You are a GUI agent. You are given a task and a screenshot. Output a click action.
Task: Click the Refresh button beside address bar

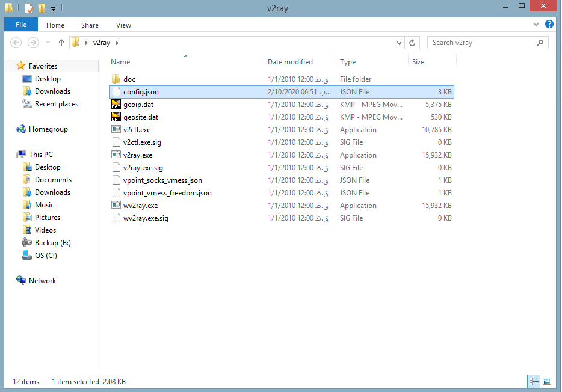pos(412,43)
